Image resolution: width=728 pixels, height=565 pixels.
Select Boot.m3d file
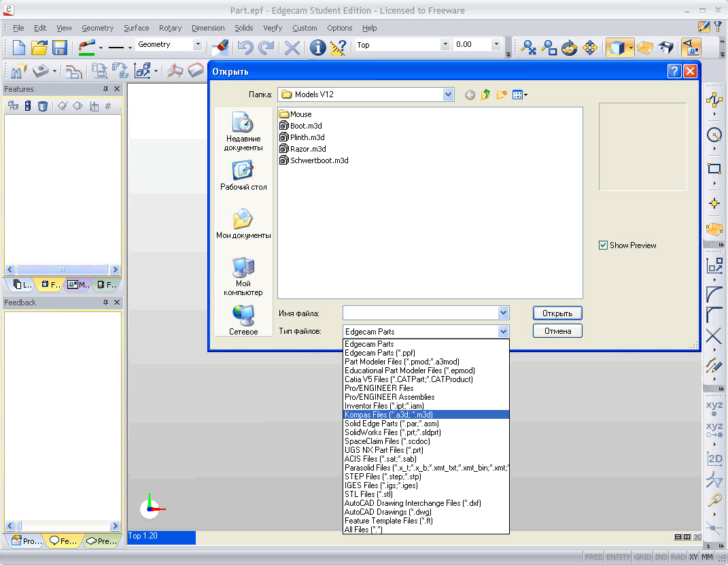[300, 126]
